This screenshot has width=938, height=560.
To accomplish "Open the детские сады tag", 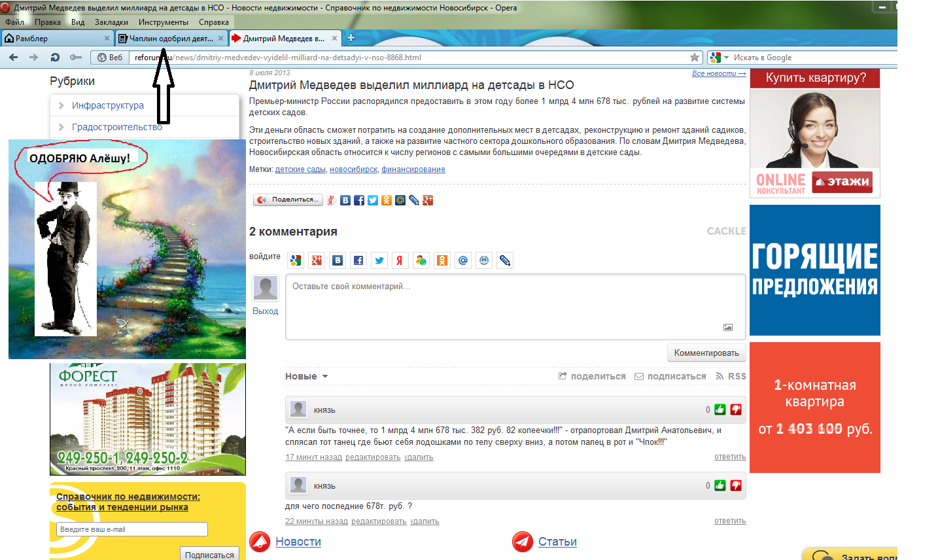I will click(300, 169).
